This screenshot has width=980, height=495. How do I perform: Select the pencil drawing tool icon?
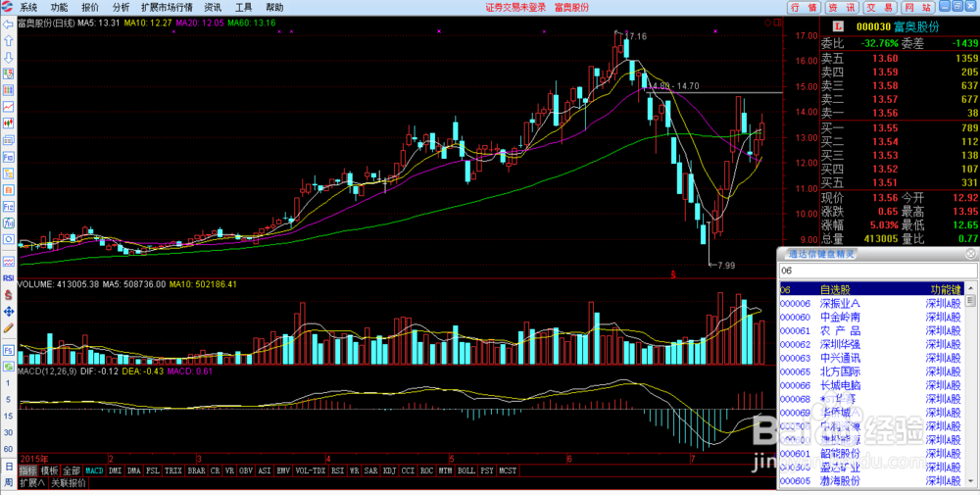tap(9, 327)
